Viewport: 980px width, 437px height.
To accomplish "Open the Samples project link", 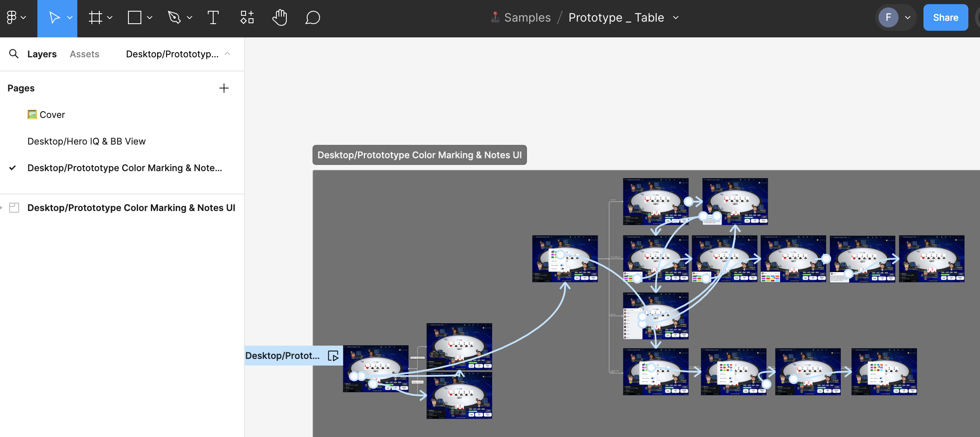I will (x=527, y=17).
